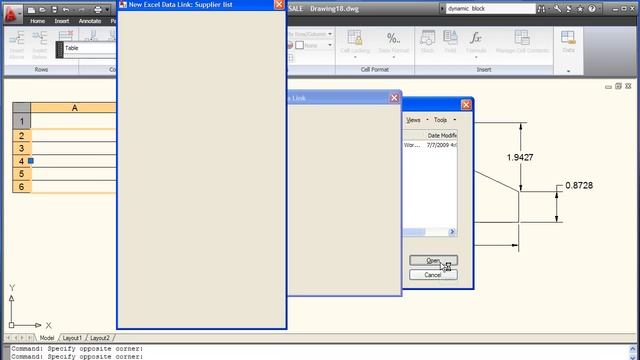The image size is (640, 360).
Task: Select the file row dated 7/7/2009
Action: [430, 145]
